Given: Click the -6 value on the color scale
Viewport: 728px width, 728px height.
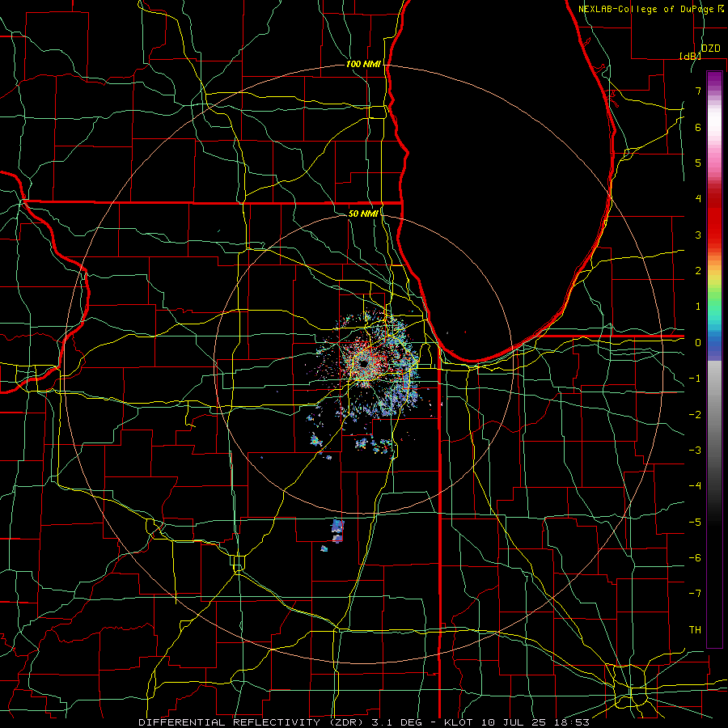Looking at the screenshot, I should [x=695, y=558].
